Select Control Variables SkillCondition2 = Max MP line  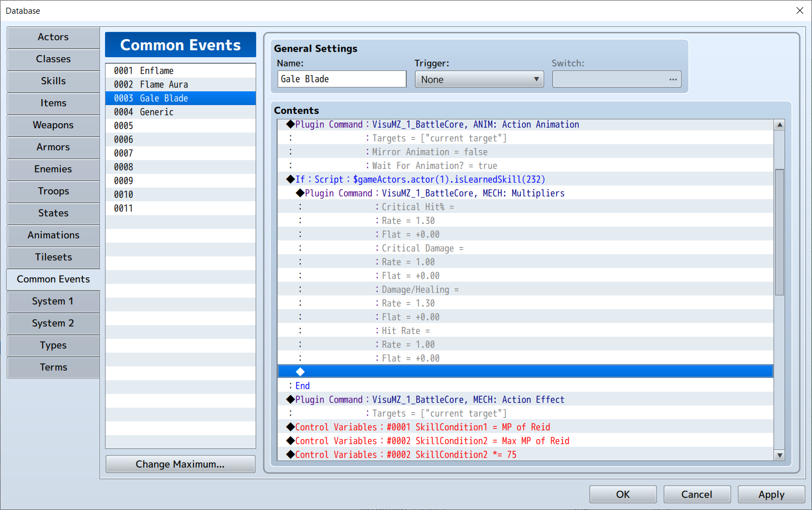click(x=525, y=441)
